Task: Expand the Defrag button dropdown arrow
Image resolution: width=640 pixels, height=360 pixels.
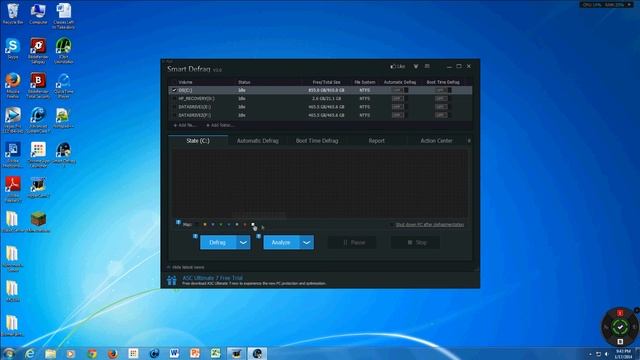Action: pos(243,242)
